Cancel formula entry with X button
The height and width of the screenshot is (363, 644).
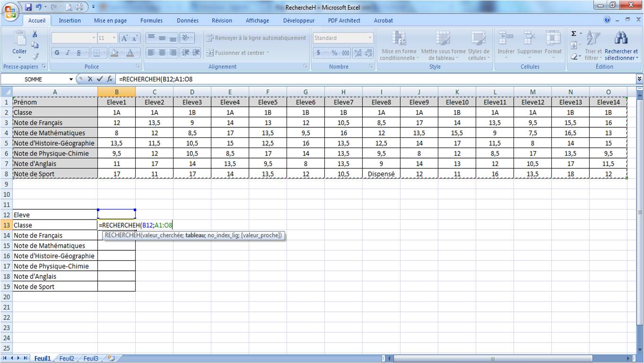point(90,79)
